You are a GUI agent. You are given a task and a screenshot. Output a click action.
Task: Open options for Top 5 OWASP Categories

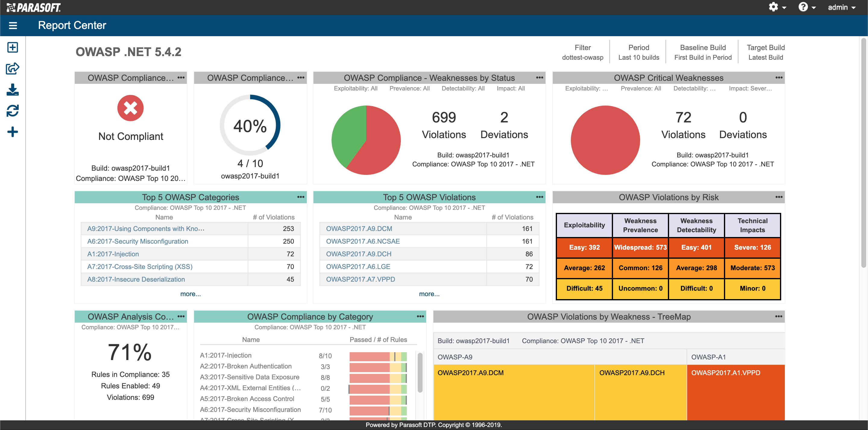(301, 197)
